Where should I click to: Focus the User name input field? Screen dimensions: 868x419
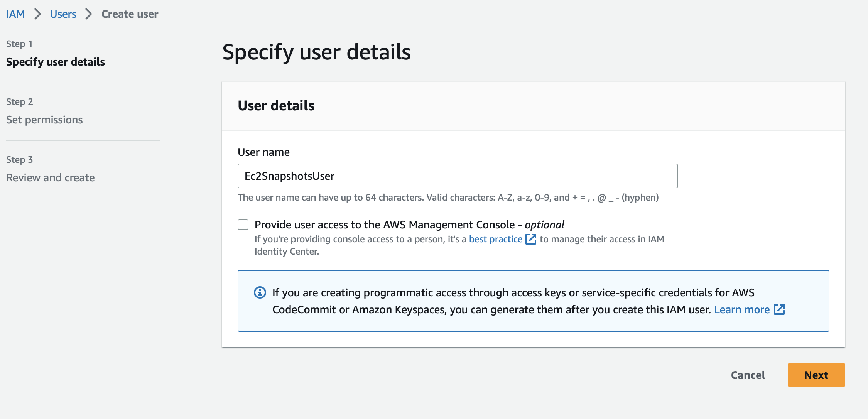(x=457, y=176)
